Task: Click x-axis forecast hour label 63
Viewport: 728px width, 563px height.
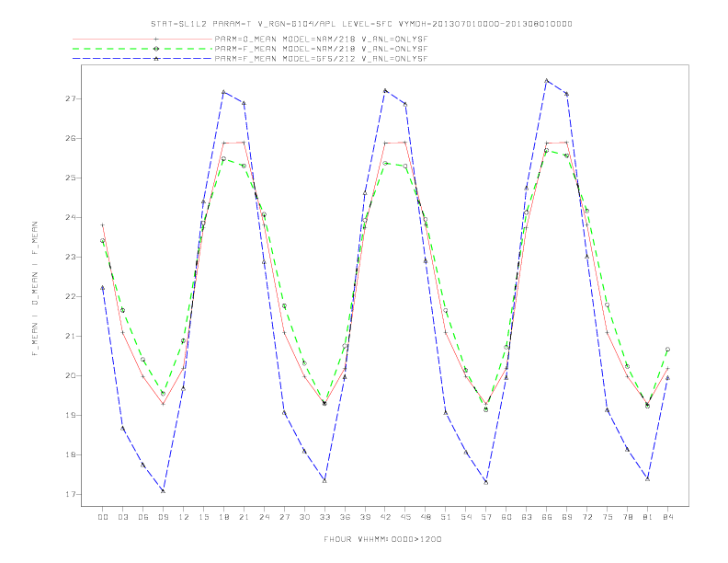Action: pyautogui.click(x=527, y=517)
